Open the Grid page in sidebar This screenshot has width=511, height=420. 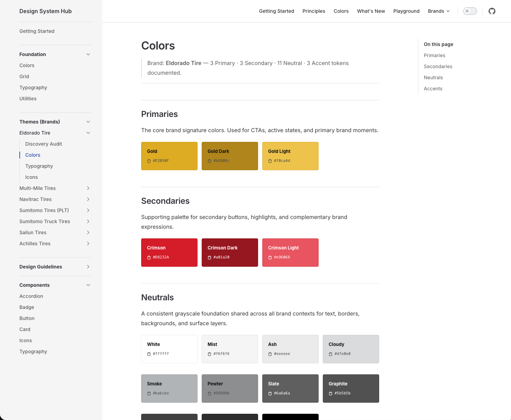pyautogui.click(x=24, y=76)
